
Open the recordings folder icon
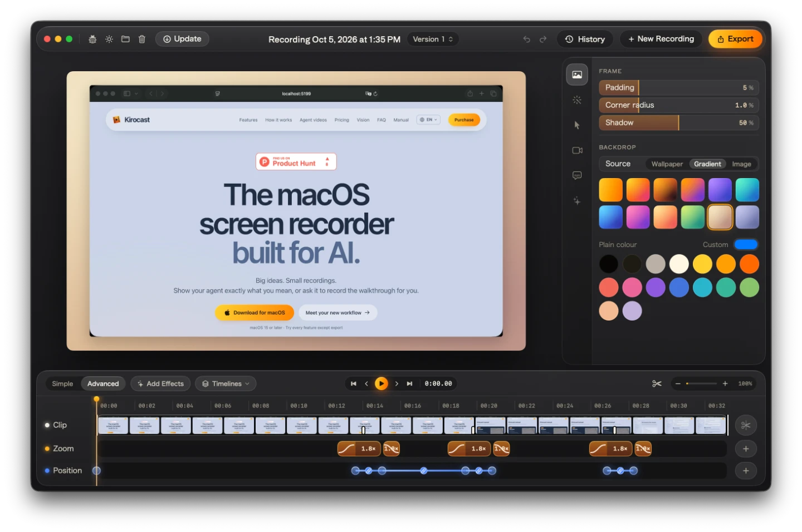(125, 39)
